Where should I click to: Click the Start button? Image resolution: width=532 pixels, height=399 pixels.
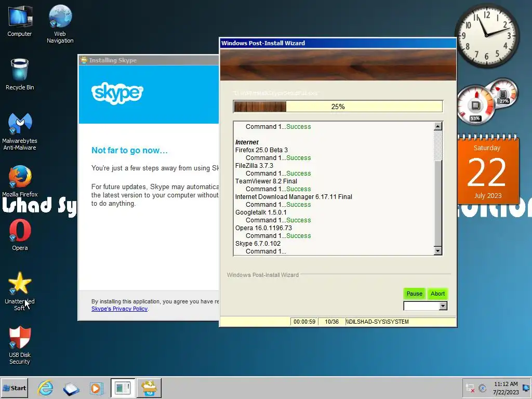14,388
